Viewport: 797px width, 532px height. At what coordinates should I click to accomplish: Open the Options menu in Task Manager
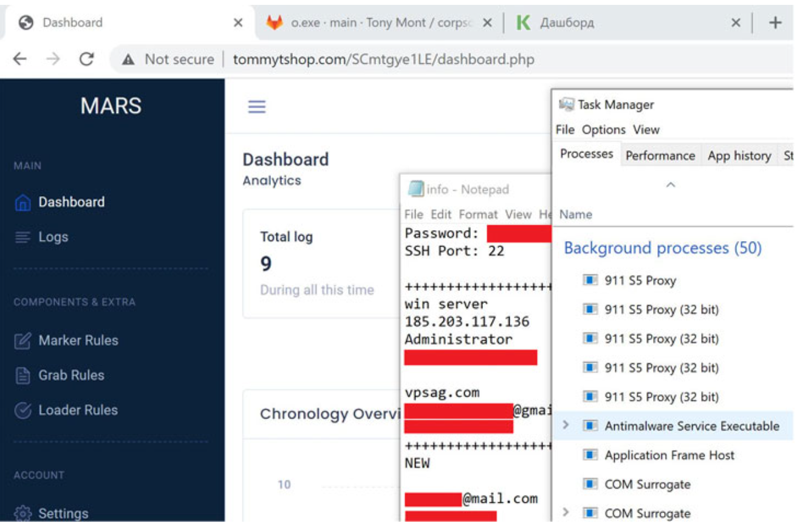click(604, 130)
